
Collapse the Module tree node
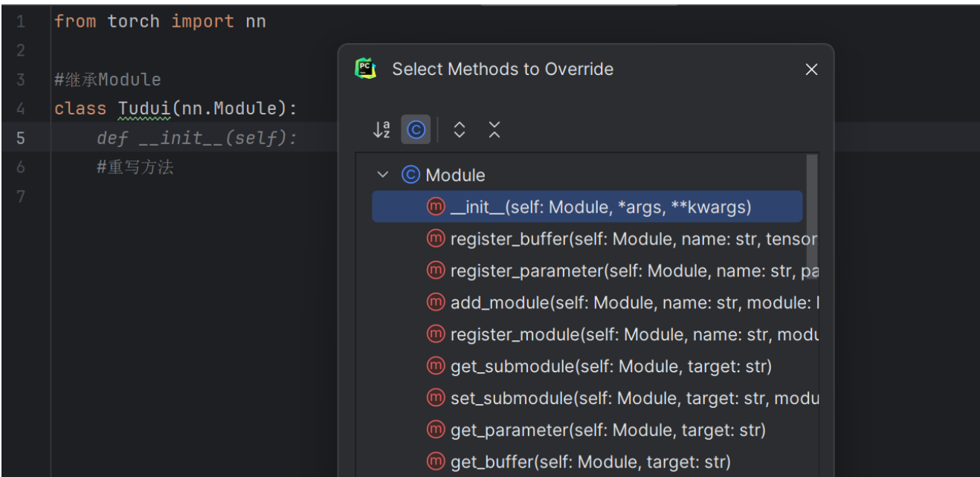coord(383,175)
